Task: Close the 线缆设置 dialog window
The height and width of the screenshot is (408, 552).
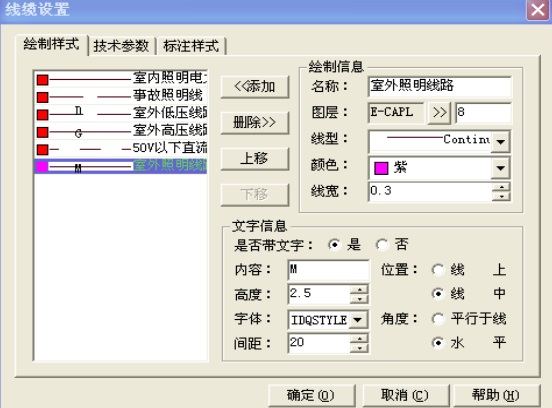Action: coord(538,10)
